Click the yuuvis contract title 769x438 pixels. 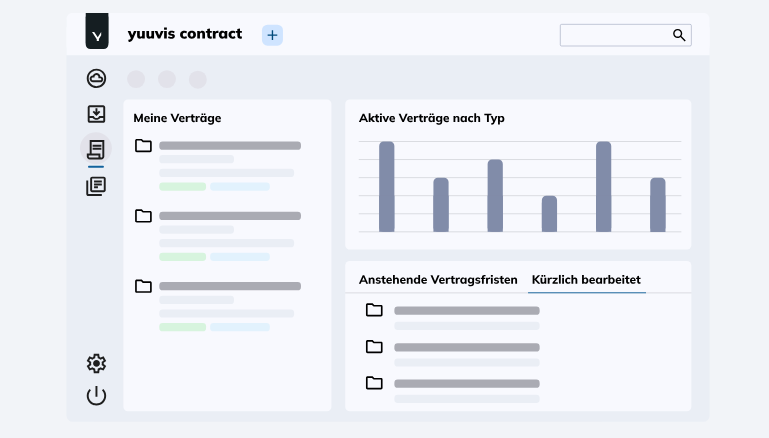pyautogui.click(x=185, y=34)
